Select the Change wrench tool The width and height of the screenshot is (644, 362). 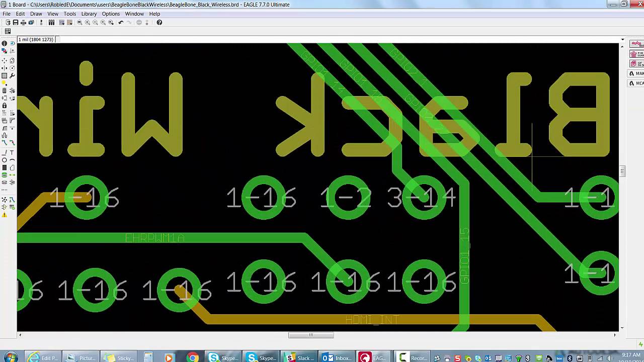12,75
